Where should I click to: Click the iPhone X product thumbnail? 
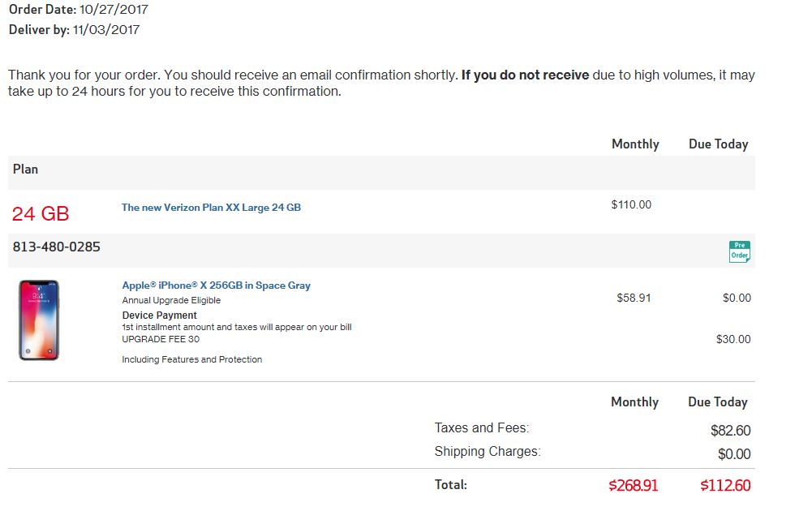tap(39, 320)
